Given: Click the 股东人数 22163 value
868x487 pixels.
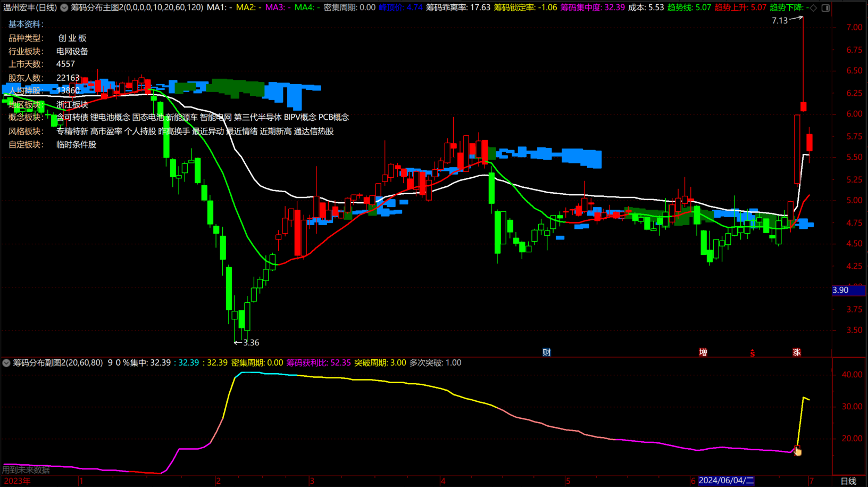Looking at the screenshot, I should (68, 78).
